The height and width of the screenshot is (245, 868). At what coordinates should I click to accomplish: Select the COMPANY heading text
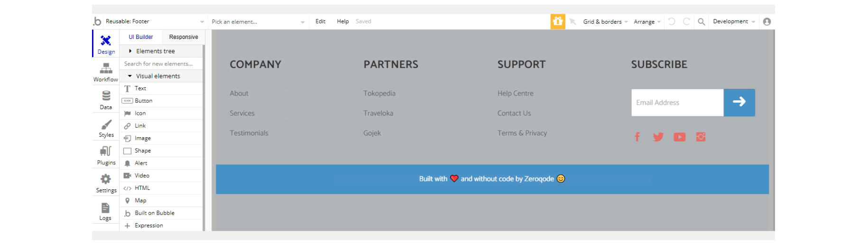pos(256,65)
